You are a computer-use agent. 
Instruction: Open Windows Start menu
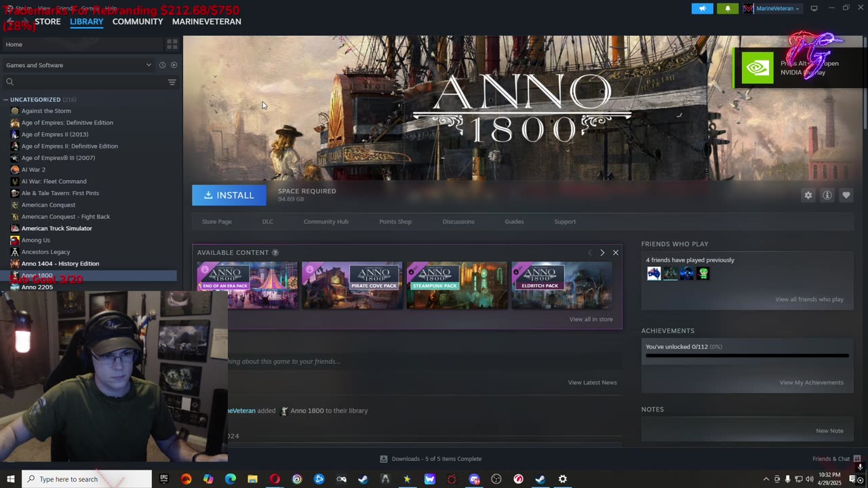coord(10,479)
